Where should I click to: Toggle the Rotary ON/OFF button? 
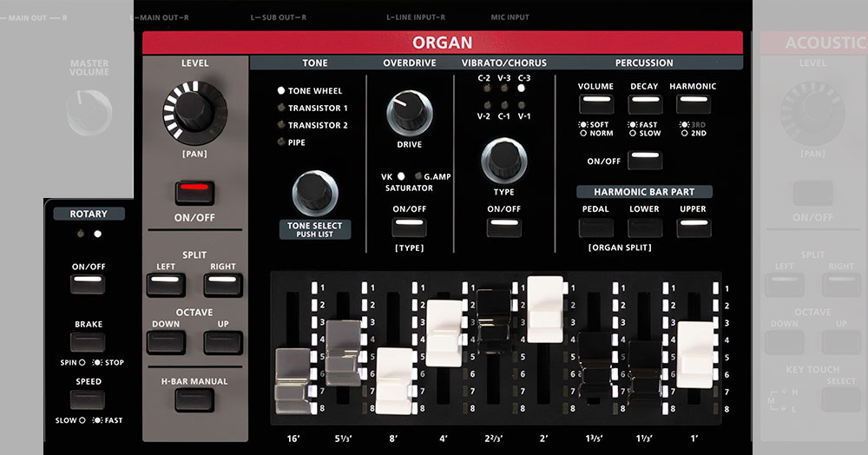point(88,284)
